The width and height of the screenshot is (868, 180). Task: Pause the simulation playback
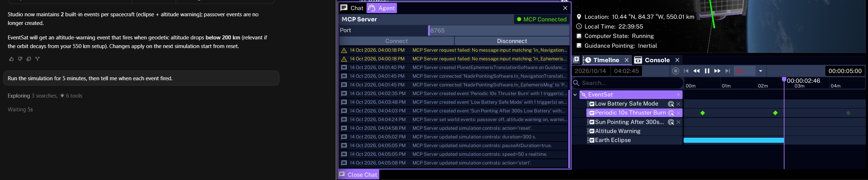tap(707, 71)
